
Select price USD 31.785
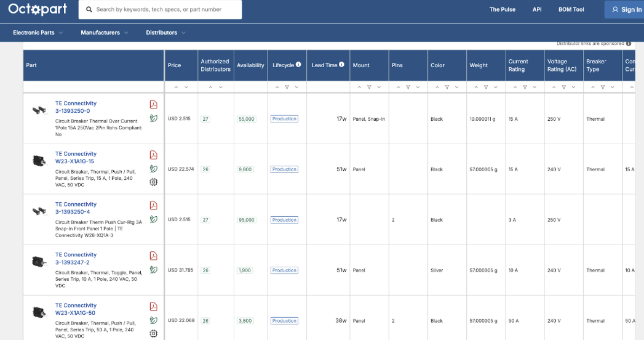point(180,270)
